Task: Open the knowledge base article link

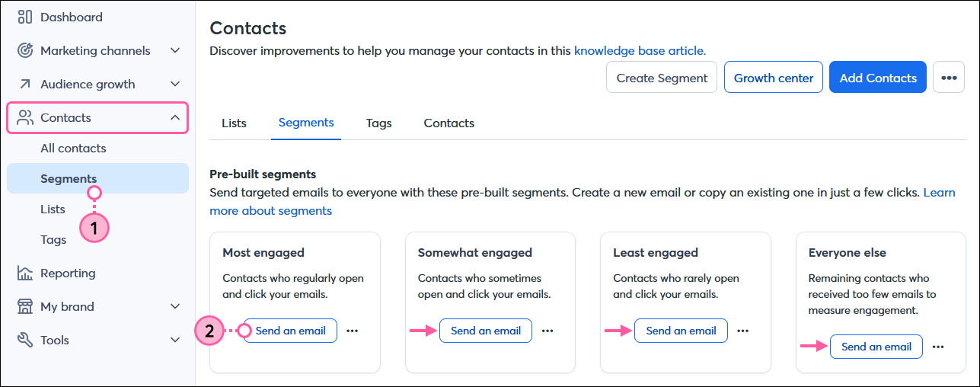Action: pos(640,51)
